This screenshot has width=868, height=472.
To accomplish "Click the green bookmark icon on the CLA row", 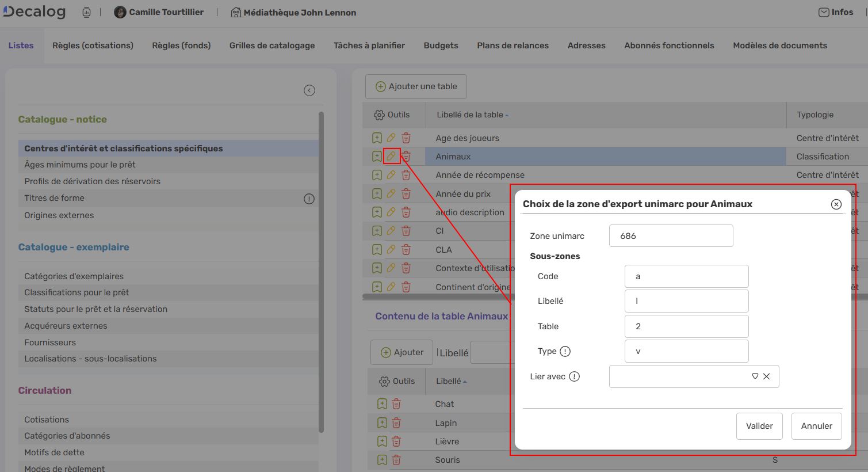I will tap(377, 249).
